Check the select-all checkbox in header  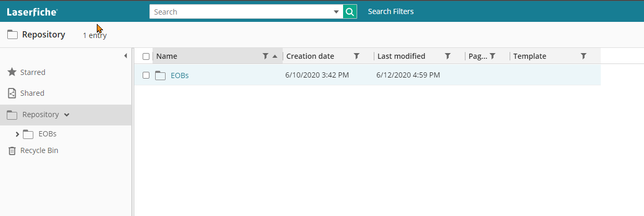(x=146, y=56)
